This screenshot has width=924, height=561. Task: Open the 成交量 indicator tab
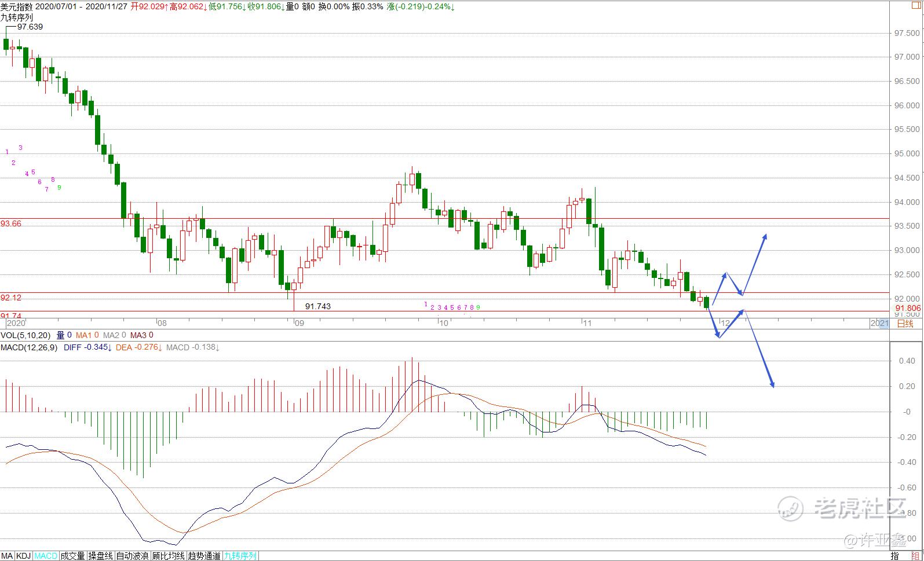pos(72,556)
